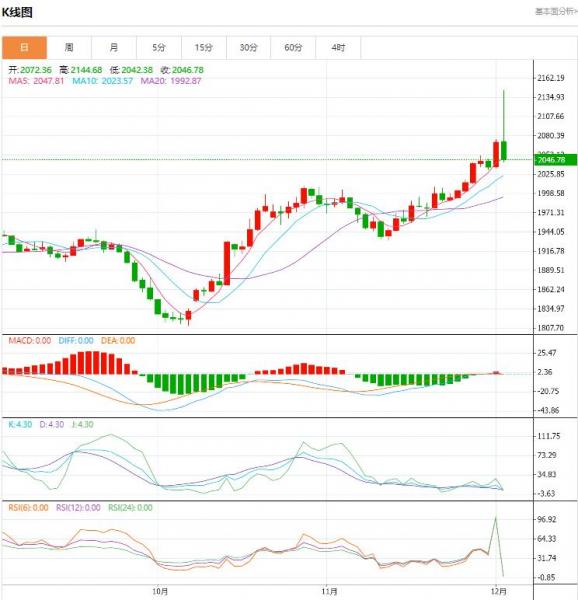Screen dimensions: 578x600
Task: Click the MACD indicator label
Action: coord(30,341)
